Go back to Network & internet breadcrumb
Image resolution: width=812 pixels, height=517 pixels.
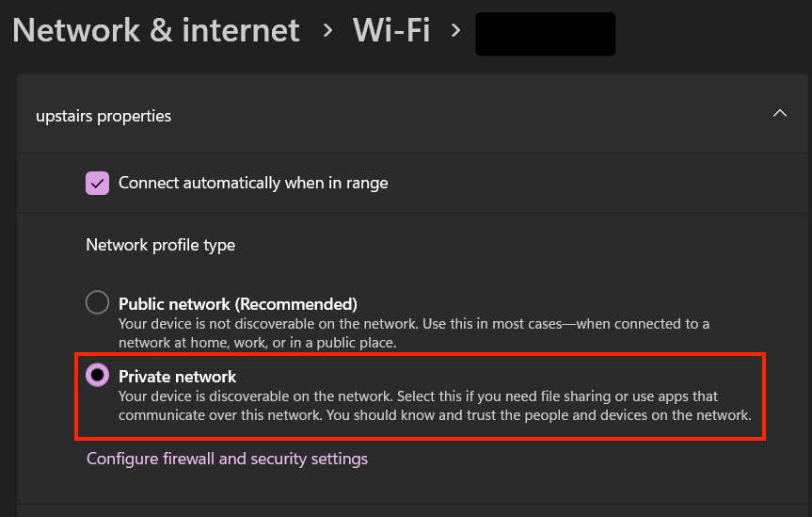[156, 30]
